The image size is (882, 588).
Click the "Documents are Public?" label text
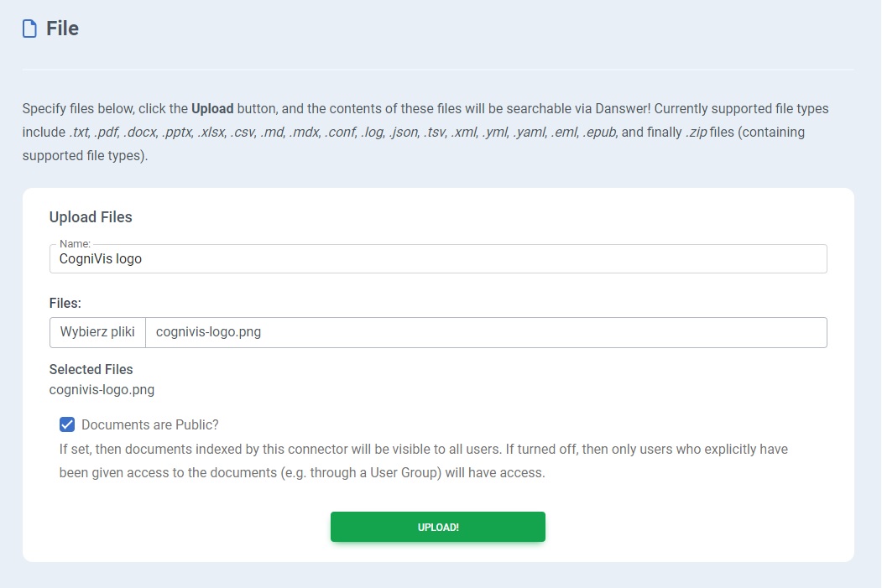[149, 424]
